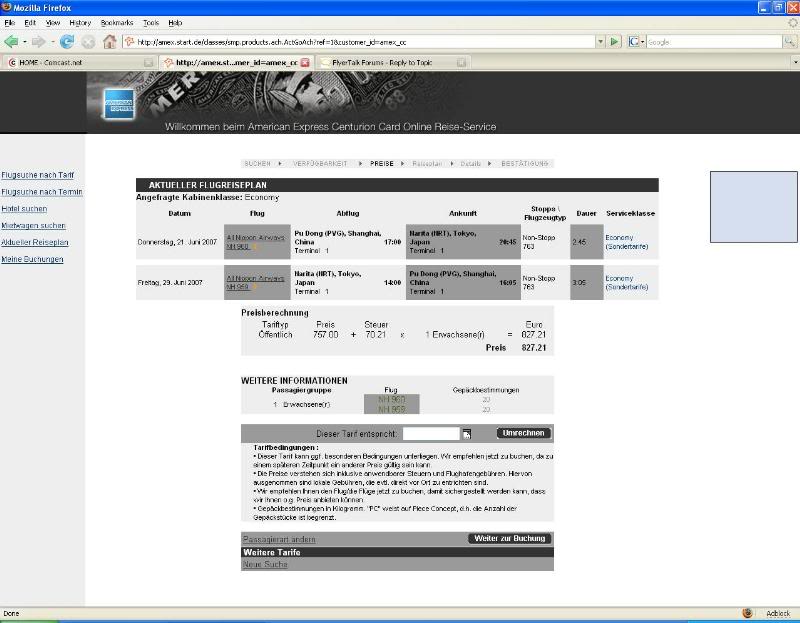Click the Dieser Tarif entspricht input field
This screenshot has height=623, width=800.
(430, 433)
